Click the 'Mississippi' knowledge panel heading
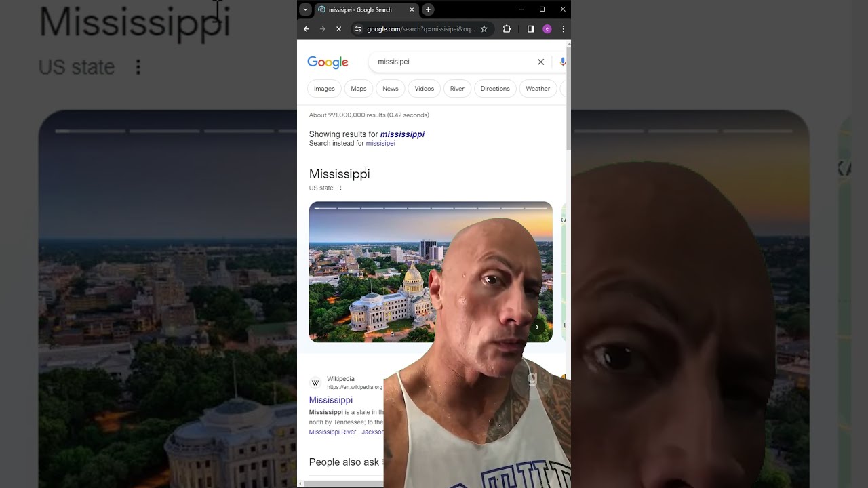This screenshot has width=868, height=488. click(x=339, y=174)
